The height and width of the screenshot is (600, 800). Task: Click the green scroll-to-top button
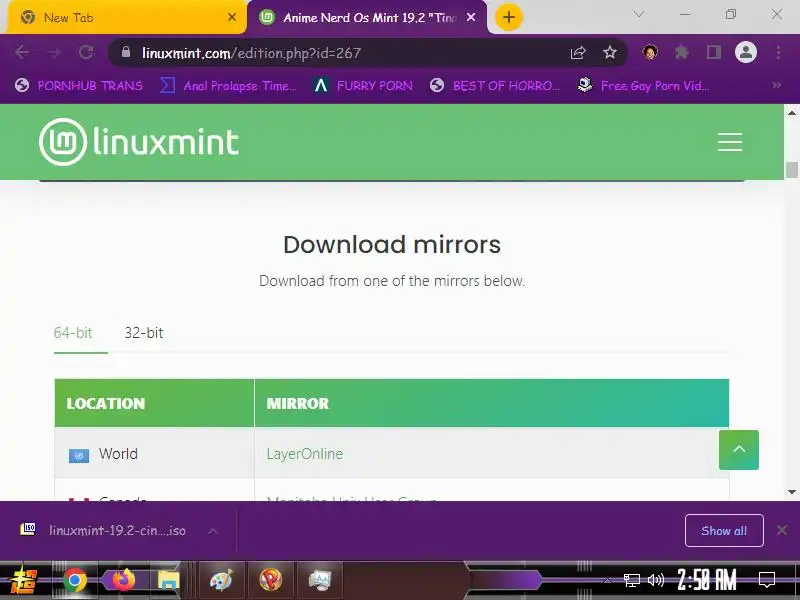[739, 449]
